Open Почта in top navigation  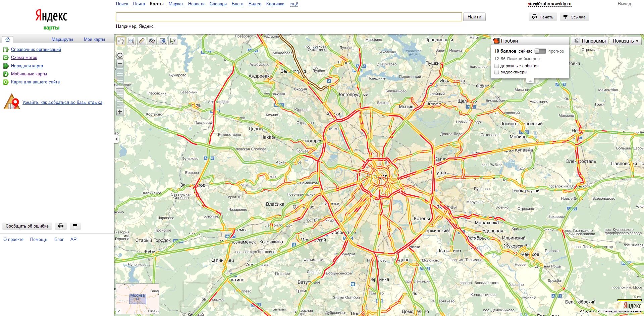(x=139, y=4)
